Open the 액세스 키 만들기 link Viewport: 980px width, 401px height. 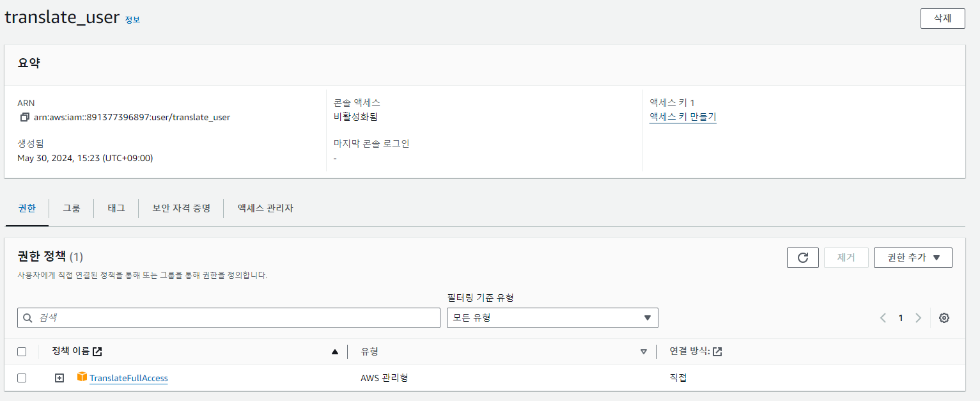pos(683,117)
